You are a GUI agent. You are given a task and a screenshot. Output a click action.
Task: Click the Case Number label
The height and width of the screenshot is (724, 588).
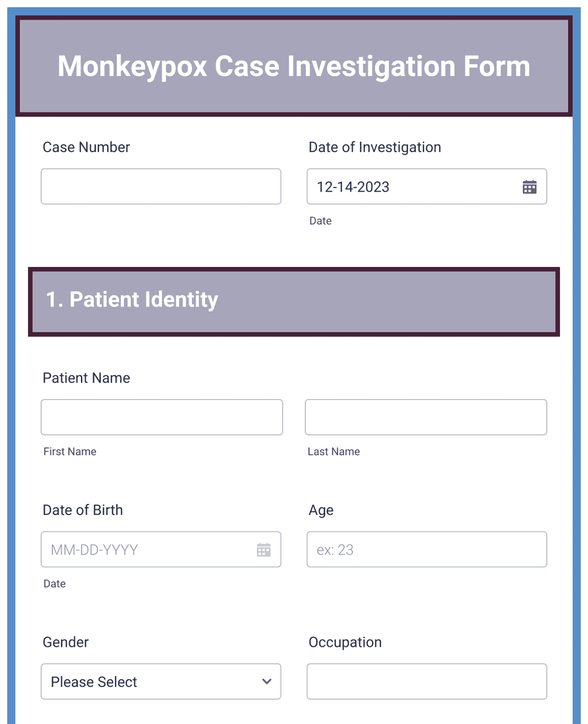pos(86,147)
